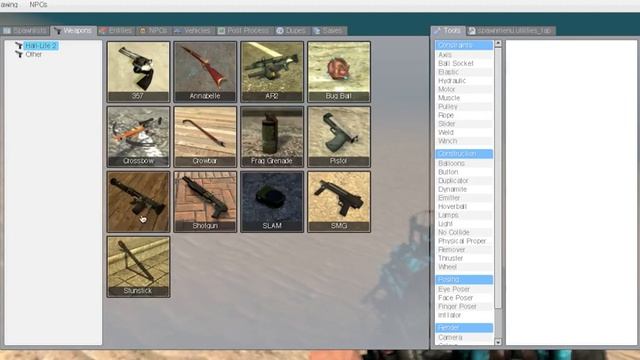Pick the Emitter tool
The height and width of the screenshot is (360, 640).
pos(464,198)
